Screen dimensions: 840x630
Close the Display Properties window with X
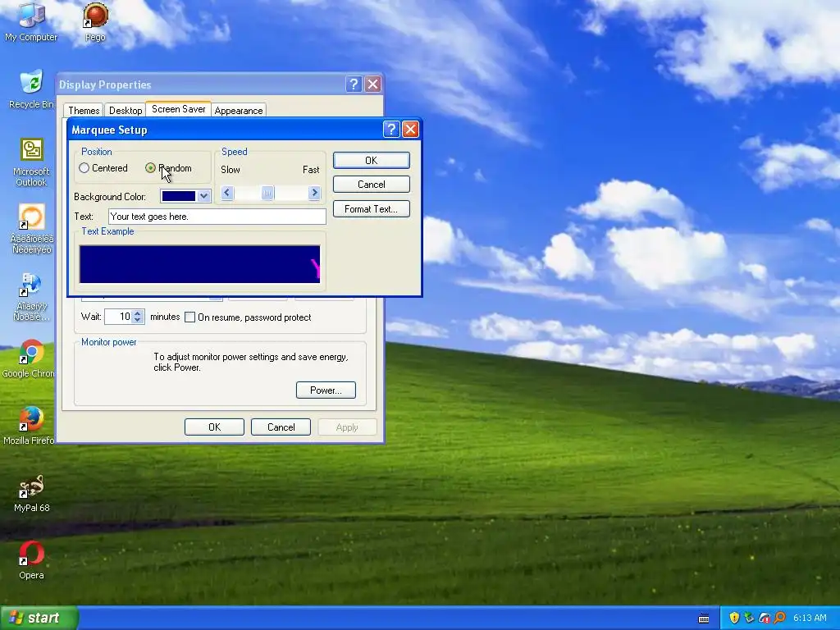(373, 84)
